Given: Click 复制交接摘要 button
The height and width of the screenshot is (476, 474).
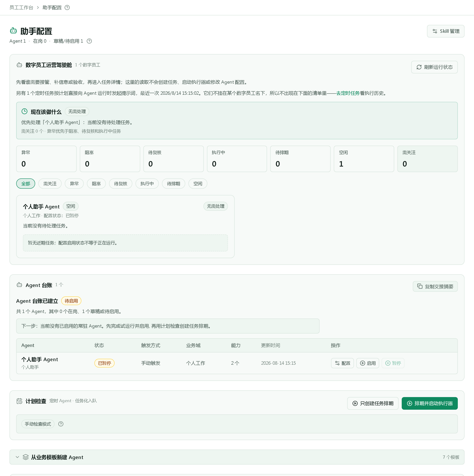Looking at the screenshot, I should 435,287.
